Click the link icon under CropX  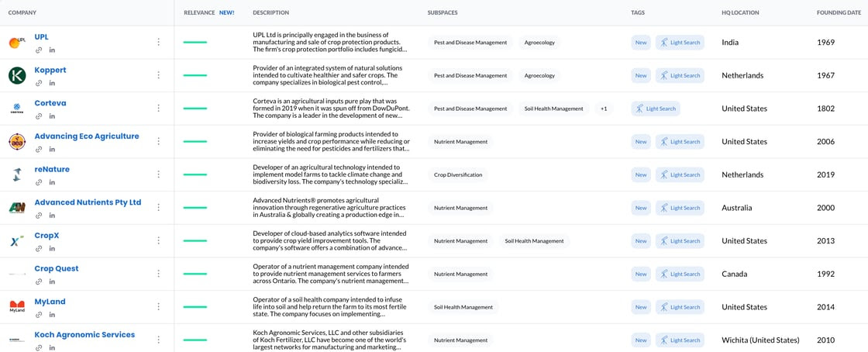pos(39,249)
